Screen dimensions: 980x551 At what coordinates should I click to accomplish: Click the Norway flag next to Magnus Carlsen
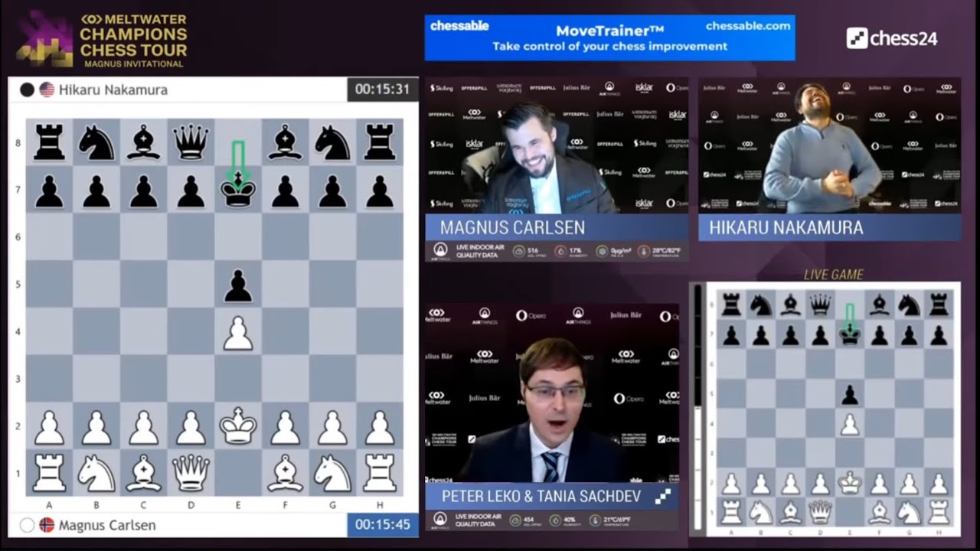47,525
